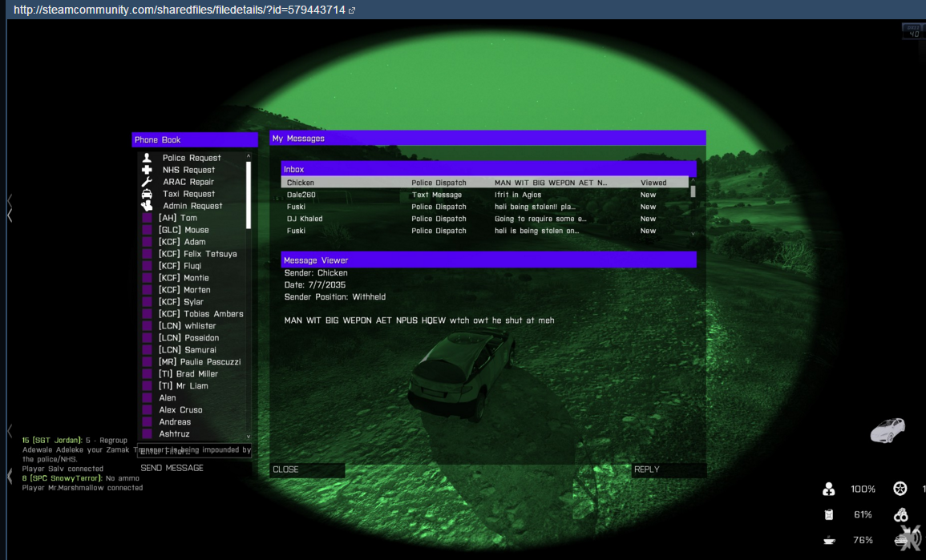Click the purple square next to [GLC] Mouse
The width and height of the screenshot is (926, 560).
tap(147, 230)
